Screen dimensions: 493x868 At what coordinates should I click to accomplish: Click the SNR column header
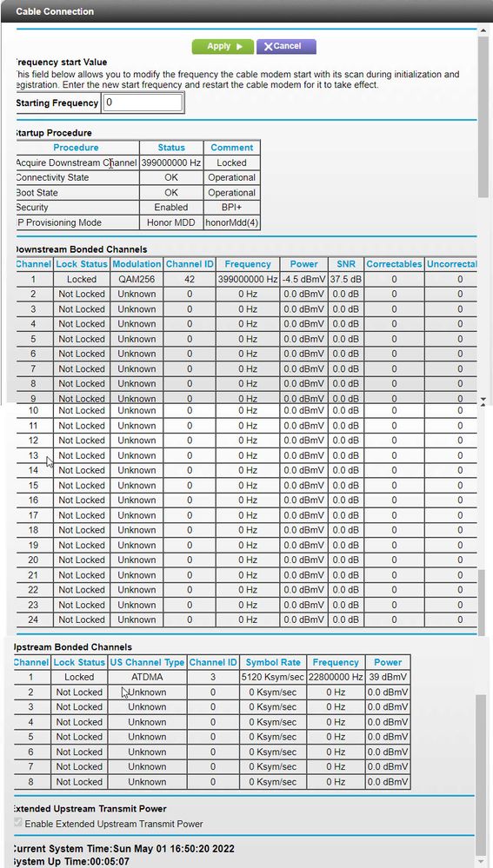tap(346, 264)
